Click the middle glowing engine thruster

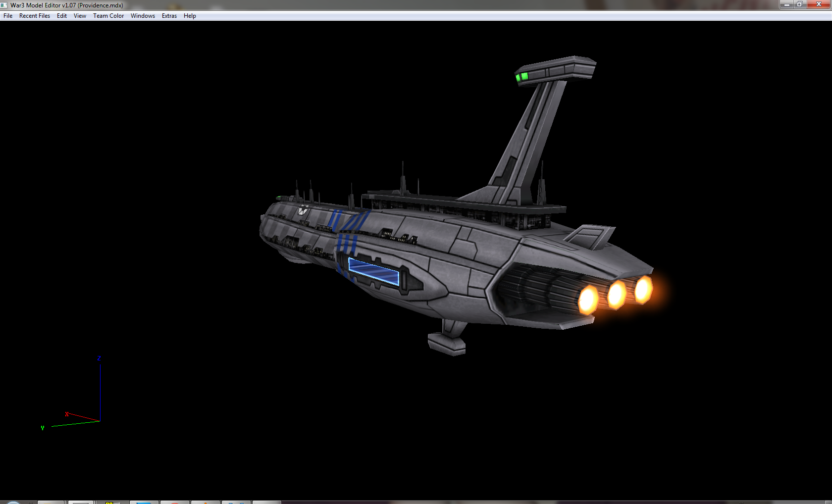click(617, 295)
